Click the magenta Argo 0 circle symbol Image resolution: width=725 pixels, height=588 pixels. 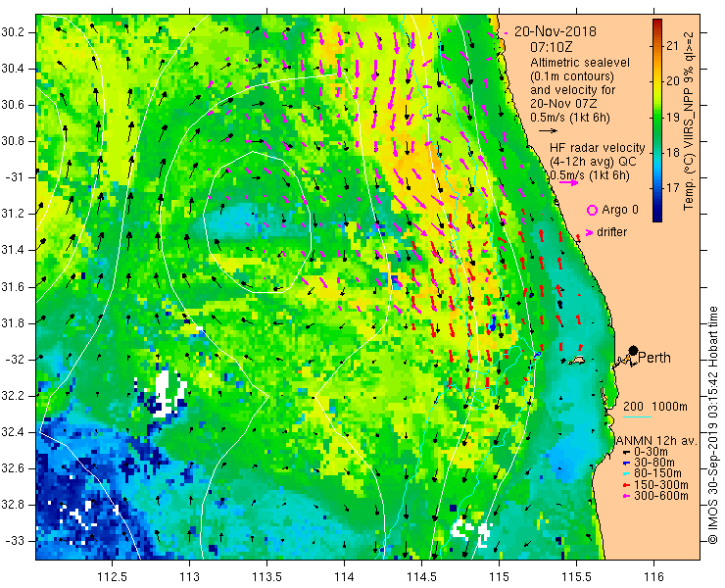(592, 210)
